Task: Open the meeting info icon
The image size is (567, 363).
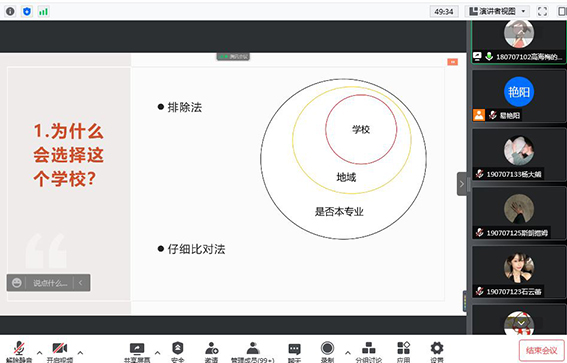Action: [x=10, y=12]
